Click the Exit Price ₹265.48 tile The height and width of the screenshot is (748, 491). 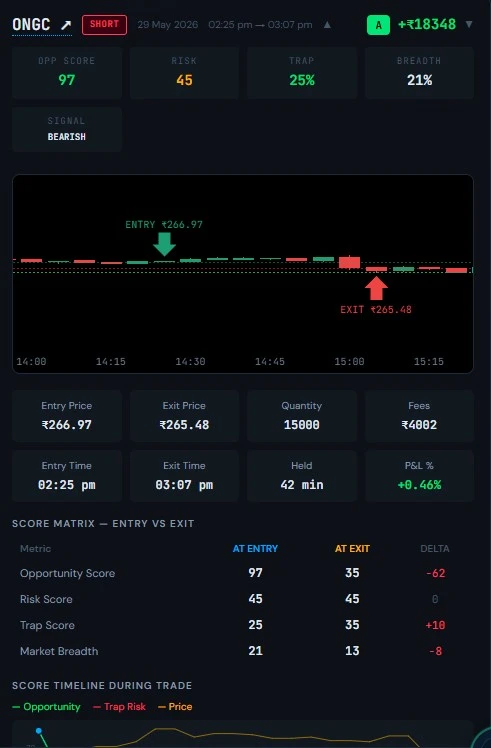pos(184,416)
